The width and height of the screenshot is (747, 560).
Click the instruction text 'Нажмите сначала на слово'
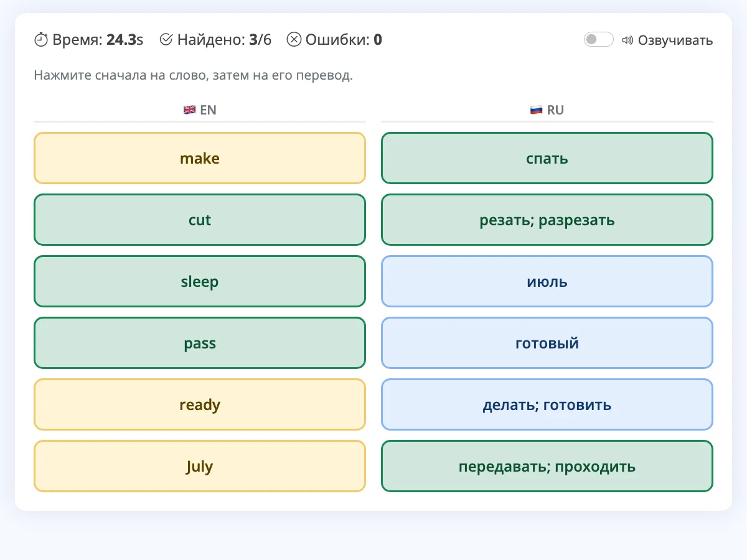click(x=121, y=76)
